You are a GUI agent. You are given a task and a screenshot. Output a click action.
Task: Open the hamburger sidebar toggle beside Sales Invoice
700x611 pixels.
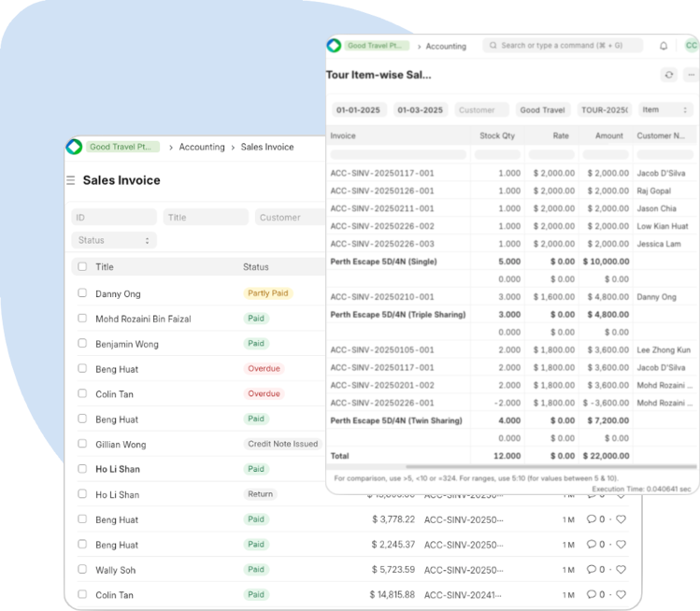pyautogui.click(x=70, y=180)
